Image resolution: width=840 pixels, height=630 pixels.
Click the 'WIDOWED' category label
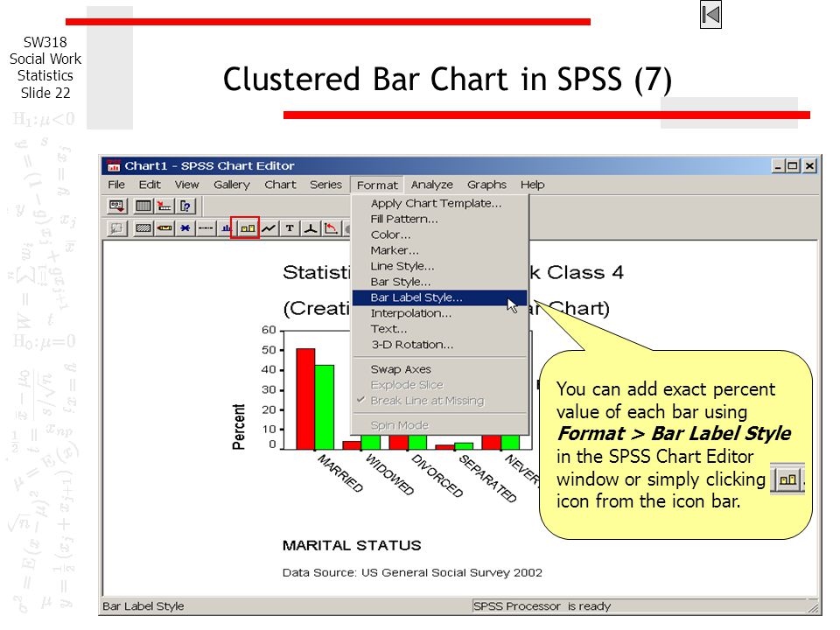click(x=389, y=474)
